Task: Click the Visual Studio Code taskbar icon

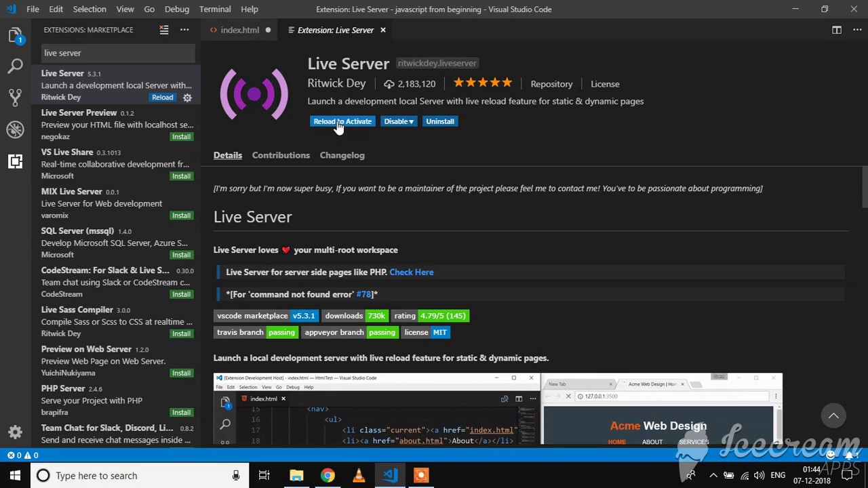Action: pos(390,476)
